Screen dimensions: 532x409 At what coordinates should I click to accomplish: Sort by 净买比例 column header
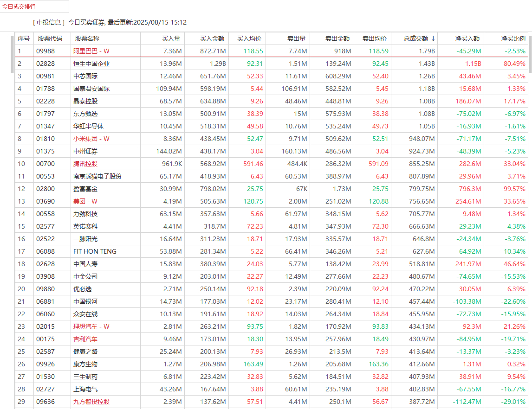click(513, 38)
